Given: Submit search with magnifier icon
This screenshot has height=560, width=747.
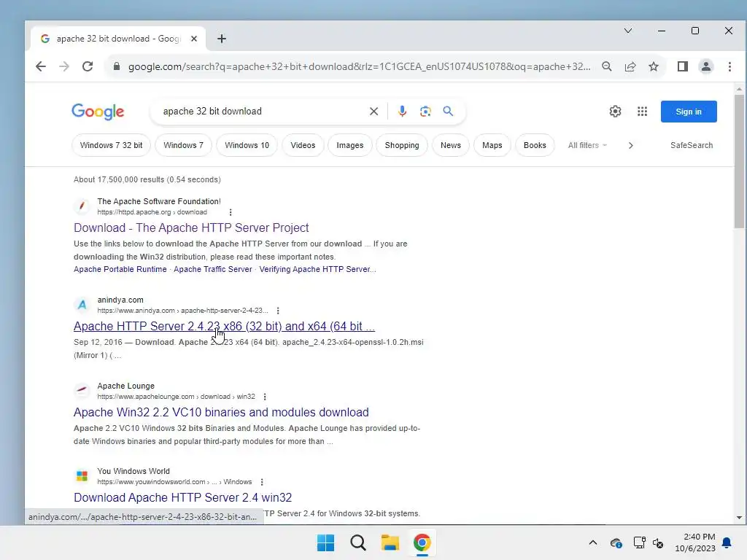Looking at the screenshot, I should click(448, 112).
